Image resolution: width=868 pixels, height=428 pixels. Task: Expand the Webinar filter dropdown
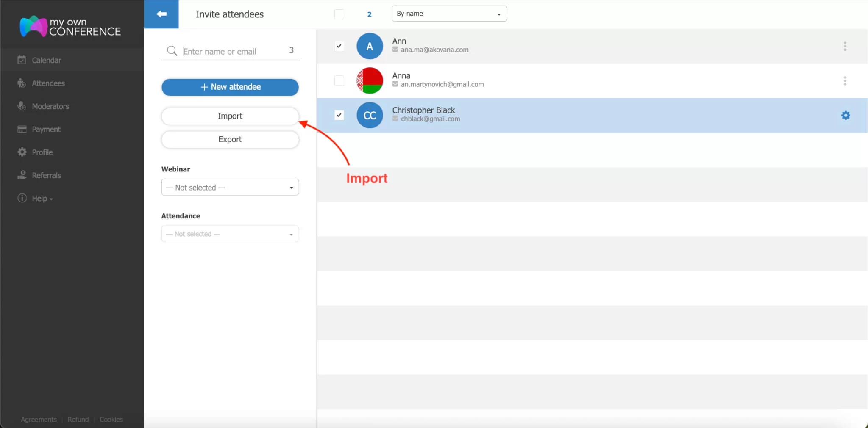230,187
